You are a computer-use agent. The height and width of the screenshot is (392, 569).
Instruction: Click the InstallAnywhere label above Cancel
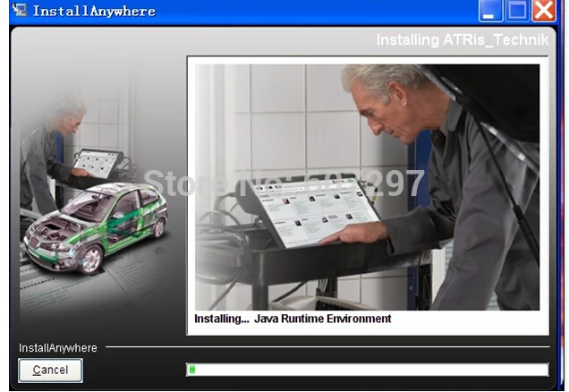tap(57, 348)
